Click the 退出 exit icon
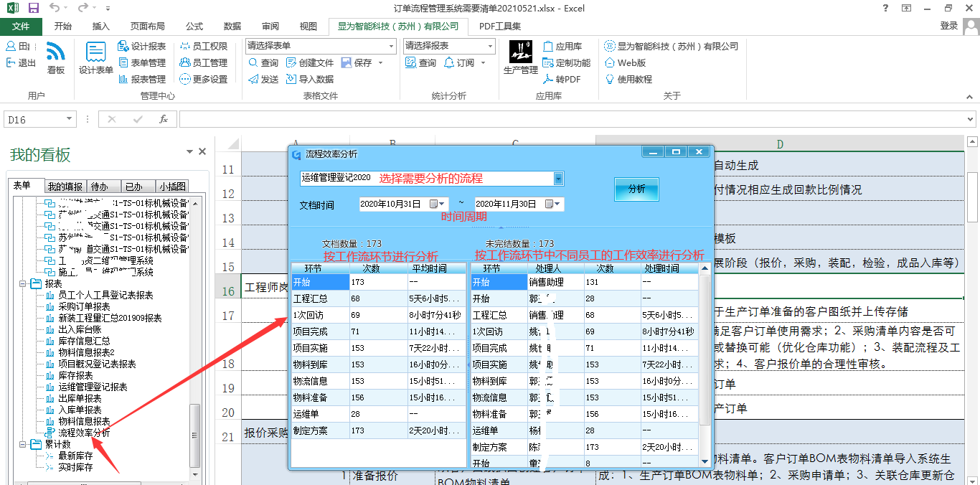 pyautogui.click(x=11, y=62)
